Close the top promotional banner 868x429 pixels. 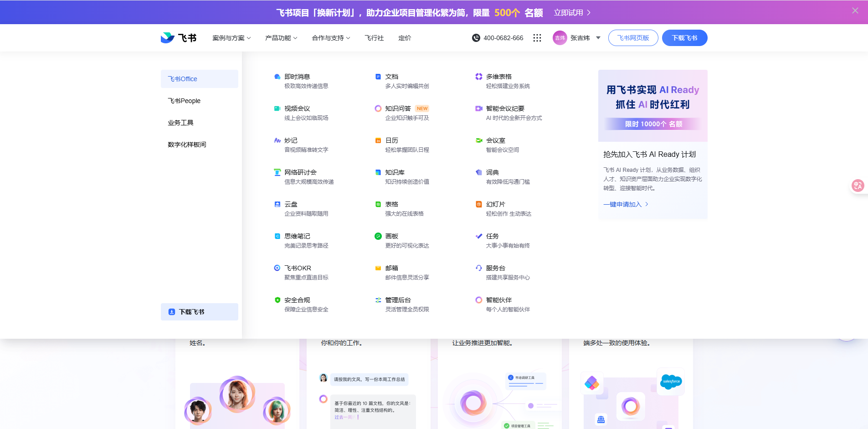855,10
